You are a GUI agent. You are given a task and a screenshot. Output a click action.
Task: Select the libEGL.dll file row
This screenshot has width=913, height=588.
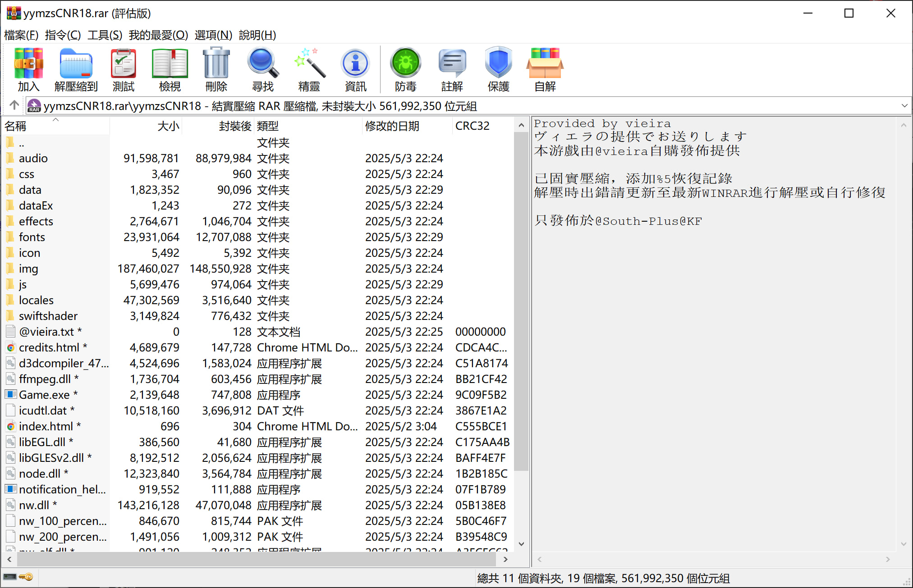258,442
